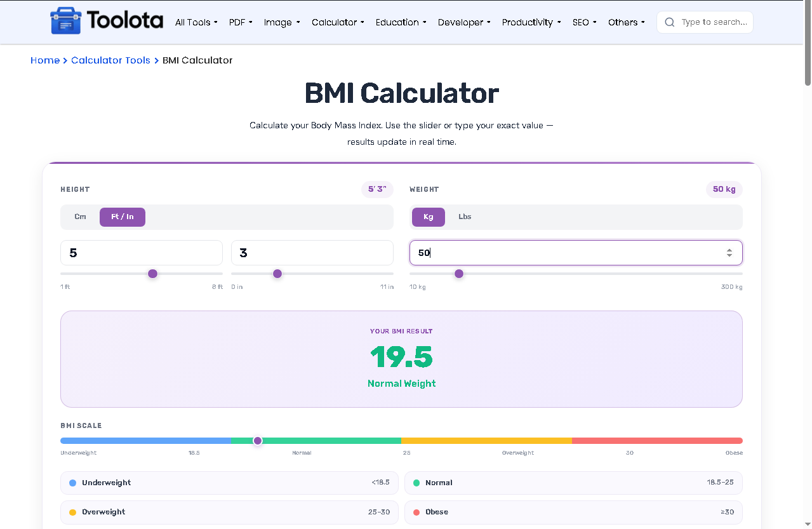This screenshot has width=812, height=529.
Task: Click the red Obese legend dot
Action: [416, 512]
